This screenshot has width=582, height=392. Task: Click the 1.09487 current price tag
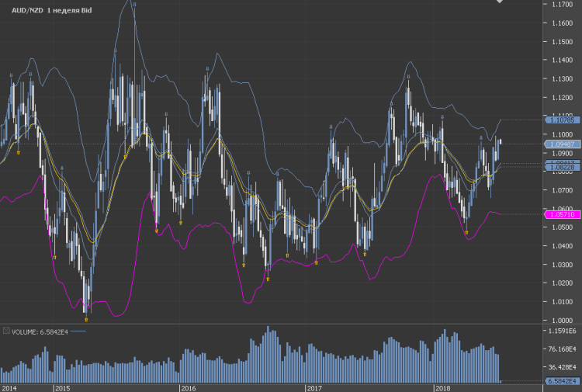click(563, 144)
